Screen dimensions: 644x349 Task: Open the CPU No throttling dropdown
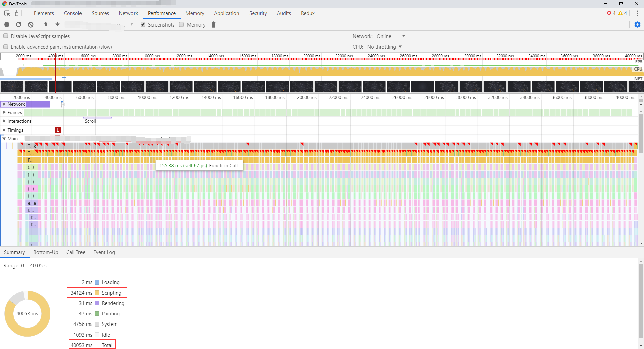(x=384, y=47)
